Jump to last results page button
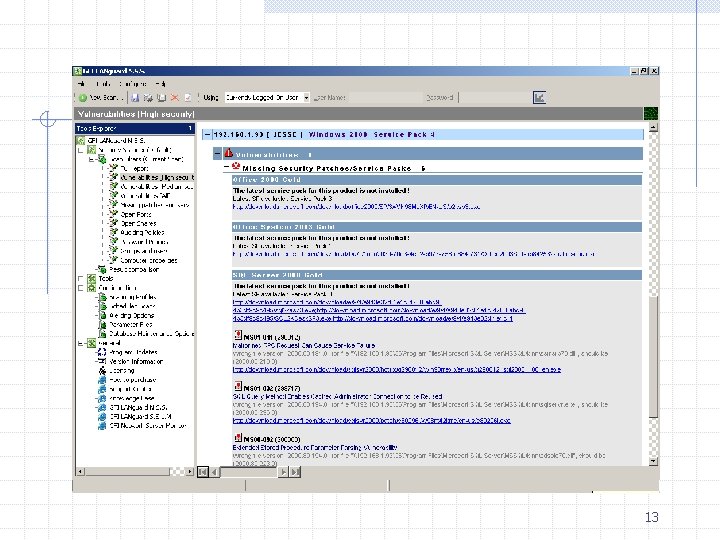Viewport: 720px width, 540px height. [x=295, y=472]
